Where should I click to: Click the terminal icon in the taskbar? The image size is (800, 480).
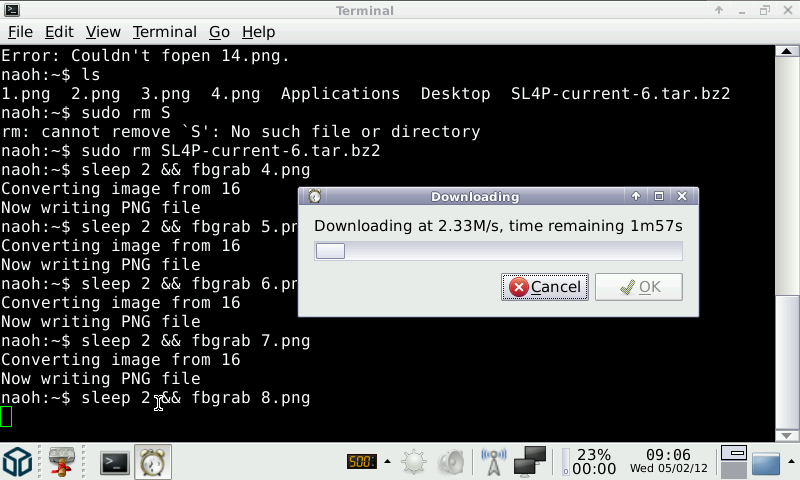coord(116,462)
